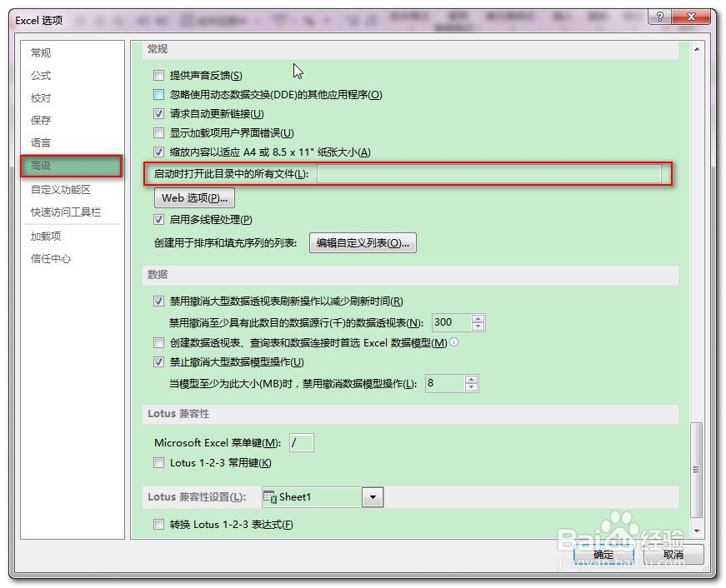Open the 信任中心 page
Screen dimensions: 726x588
51,259
